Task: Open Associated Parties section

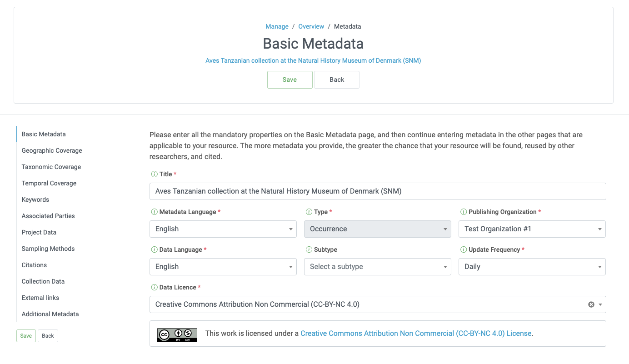Action: tap(48, 216)
